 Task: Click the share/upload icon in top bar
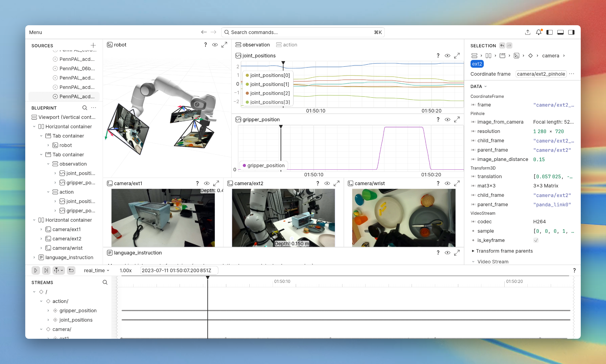coord(527,32)
